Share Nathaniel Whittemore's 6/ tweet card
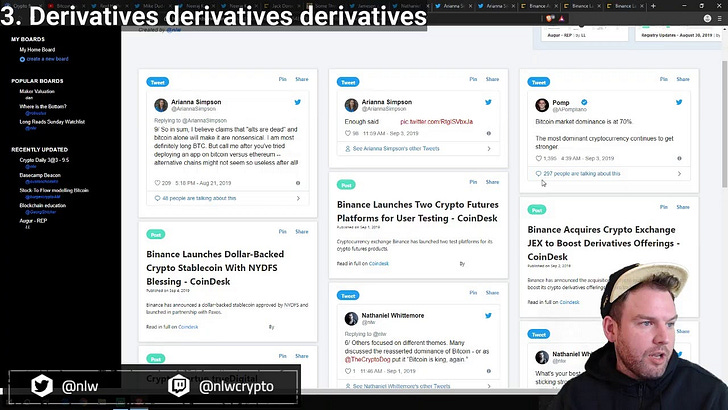Image resolution: width=728 pixels, height=410 pixels. click(492, 293)
